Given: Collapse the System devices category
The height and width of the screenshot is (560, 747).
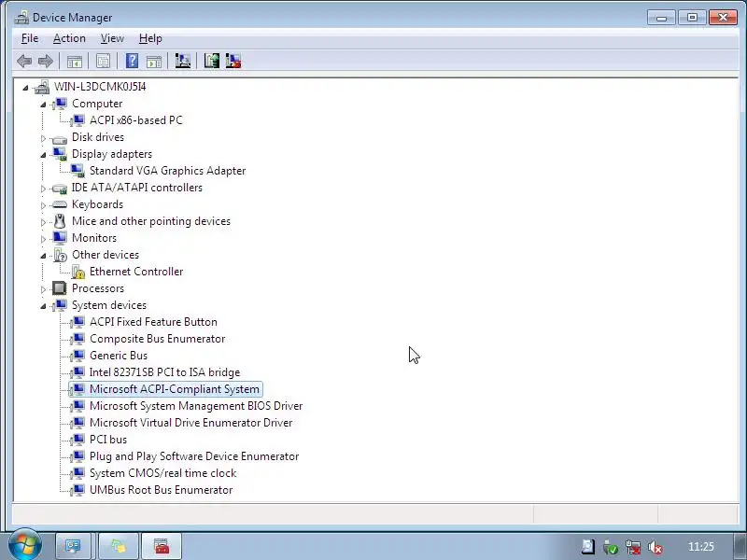Looking at the screenshot, I should 43,306.
